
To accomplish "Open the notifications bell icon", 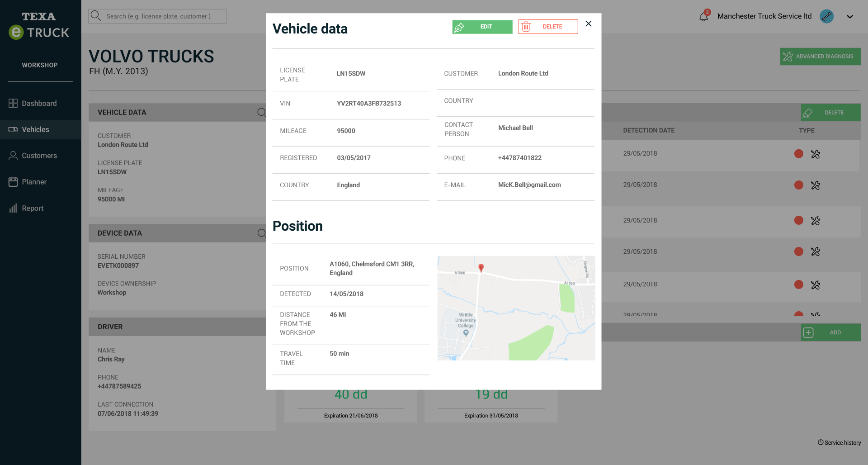I will (x=704, y=16).
